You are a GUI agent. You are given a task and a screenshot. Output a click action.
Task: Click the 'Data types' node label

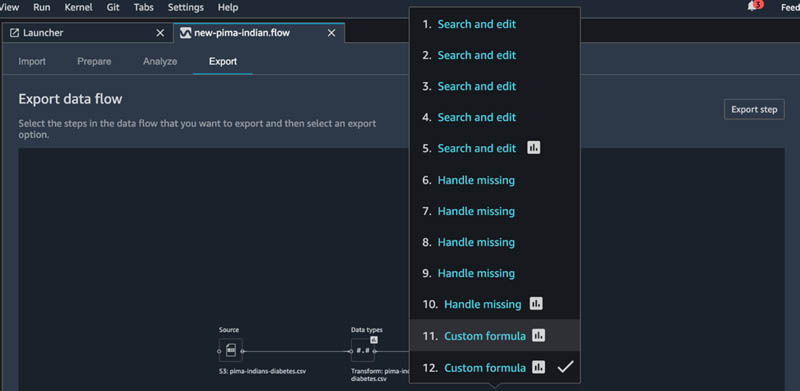366,330
